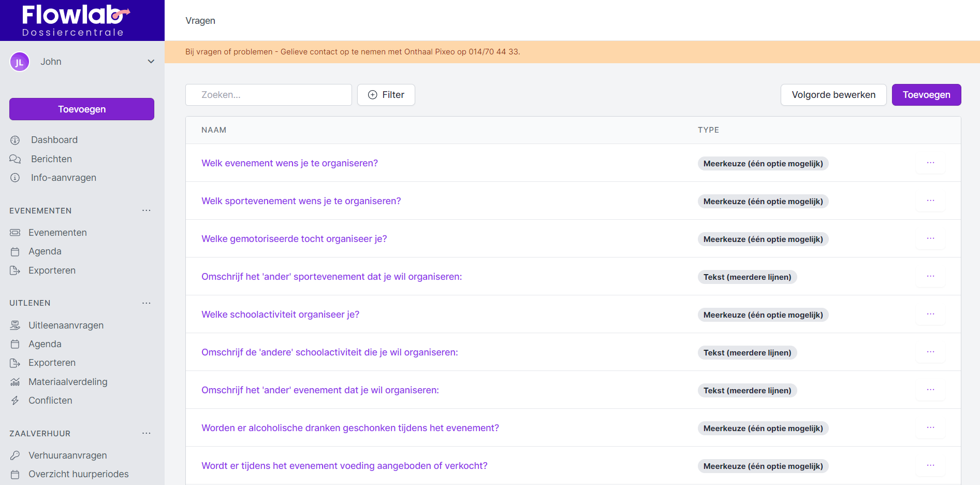Click the Materiaalverdeling chart icon
Viewport: 980px width, 485px height.
(x=15, y=382)
